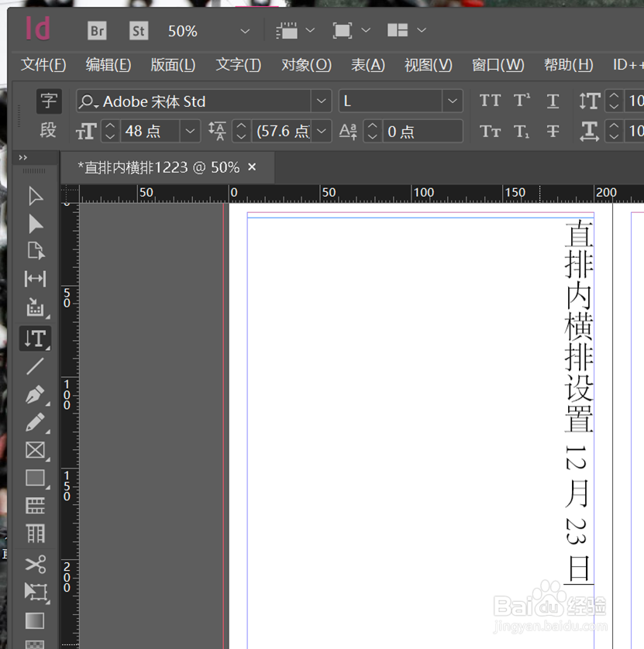Select the Horizontal Grid tool

35,506
